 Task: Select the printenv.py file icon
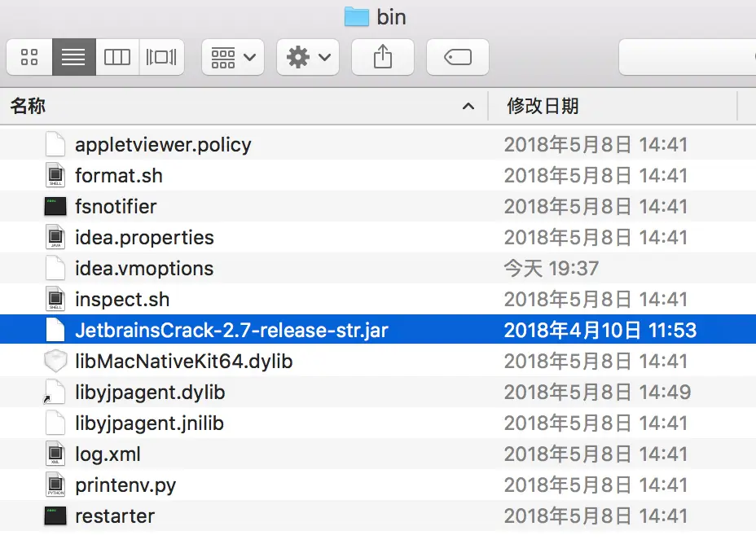click(55, 485)
